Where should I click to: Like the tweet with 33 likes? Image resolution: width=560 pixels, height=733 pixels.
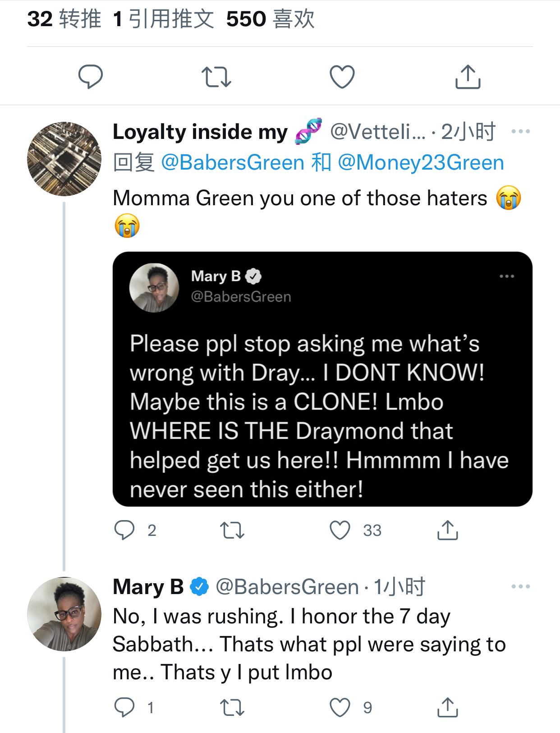(x=340, y=530)
